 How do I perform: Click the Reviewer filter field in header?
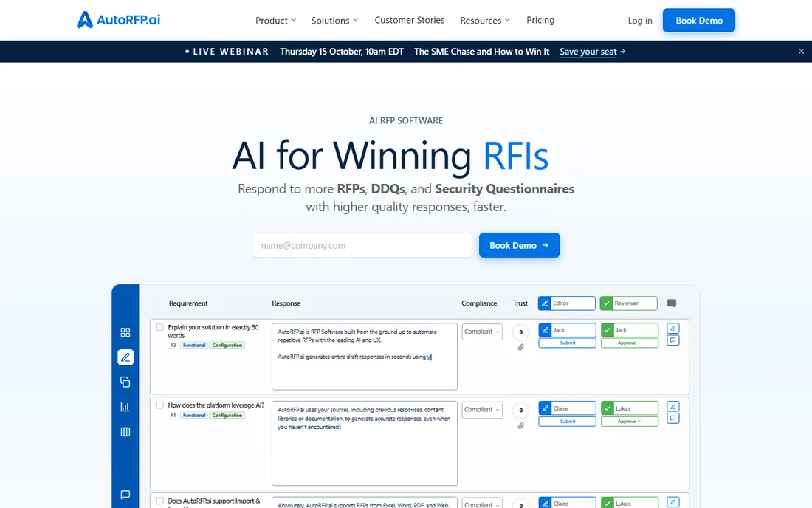(629, 303)
